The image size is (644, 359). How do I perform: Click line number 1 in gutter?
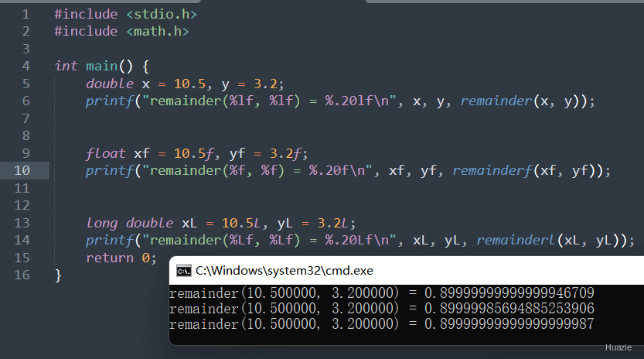pos(26,15)
